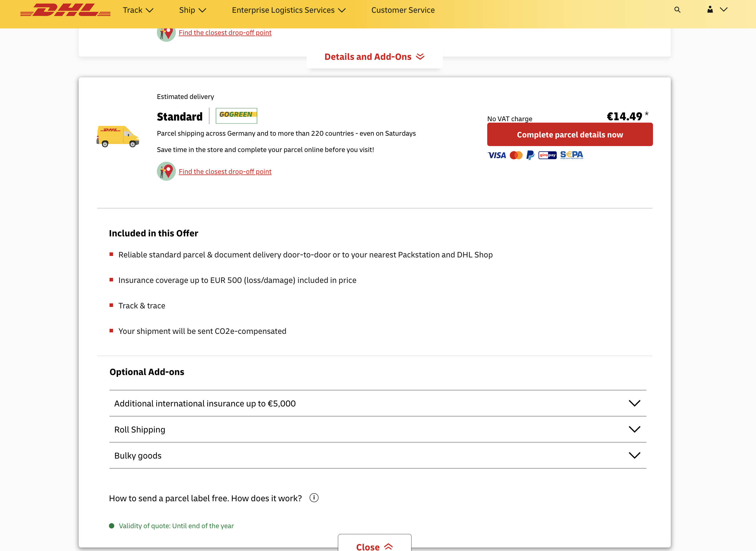This screenshot has width=756, height=551.
Task: Open the Ship dropdown menu
Action: pyautogui.click(x=193, y=10)
